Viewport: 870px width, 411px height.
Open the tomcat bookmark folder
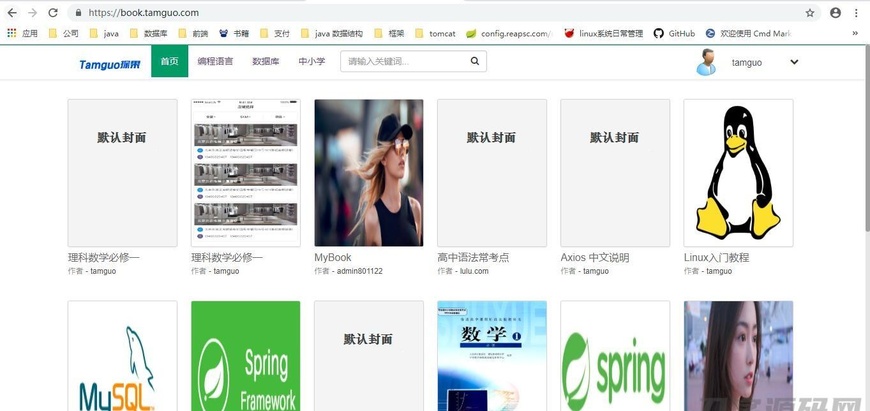pyautogui.click(x=434, y=33)
